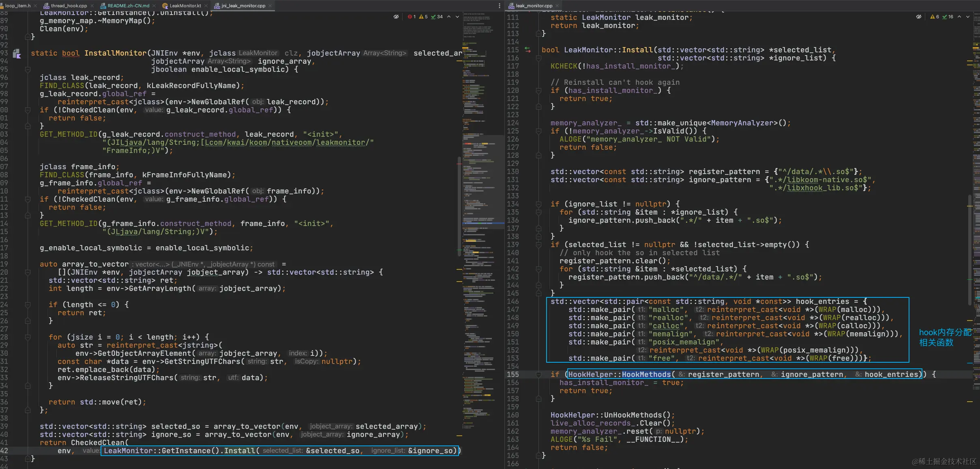This screenshot has width=980, height=469.
Task: Close the README.zh-CN.md tab
Action: 154,6
